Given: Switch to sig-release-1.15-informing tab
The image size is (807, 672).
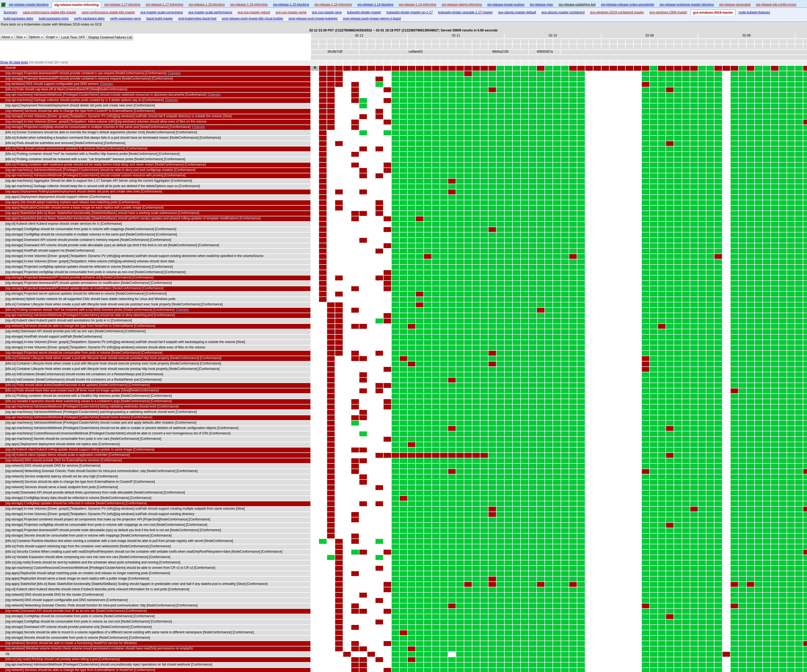Looking at the screenshot, I should pyautogui.click(x=333, y=5).
